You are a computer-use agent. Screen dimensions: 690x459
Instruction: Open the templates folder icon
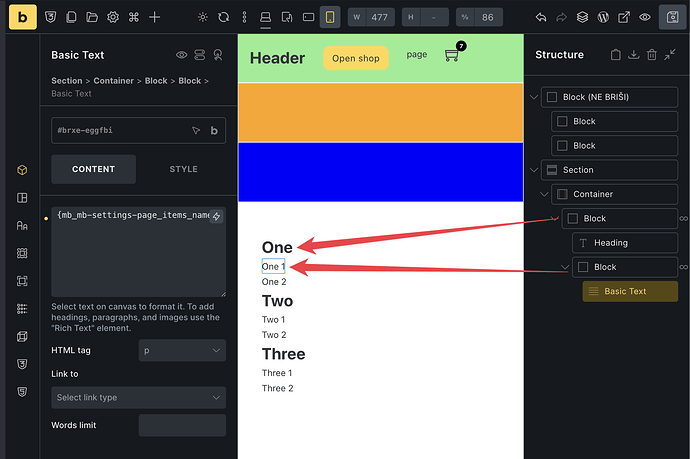[x=92, y=17]
